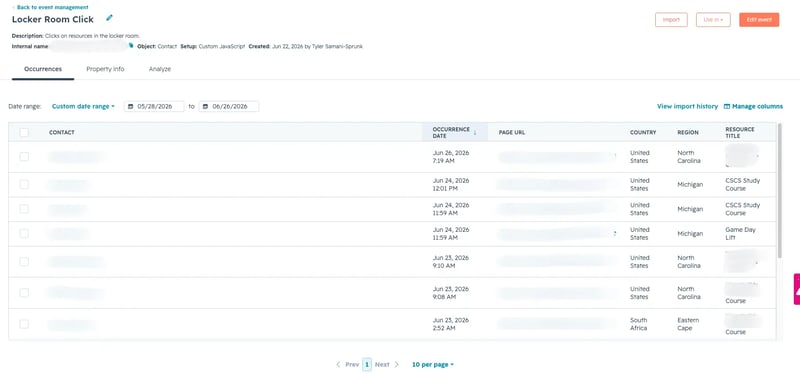Click the Game Day Lift resource title
Viewport: 800px width, 375px height.
[740, 234]
